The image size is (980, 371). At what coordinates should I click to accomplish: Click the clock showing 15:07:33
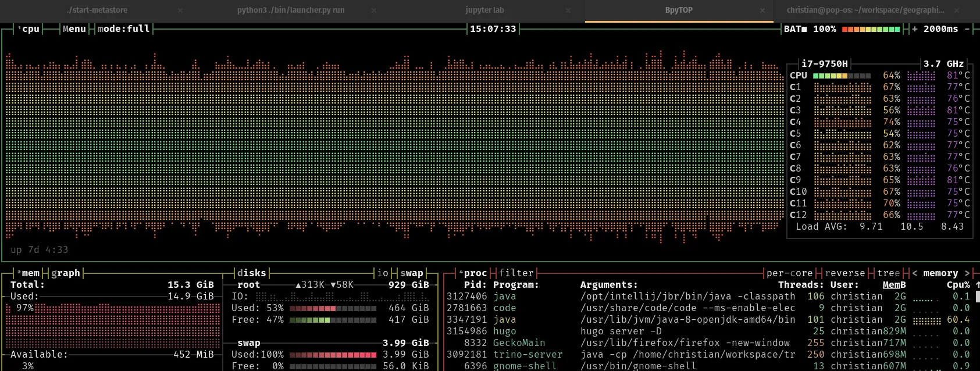point(493,29)
